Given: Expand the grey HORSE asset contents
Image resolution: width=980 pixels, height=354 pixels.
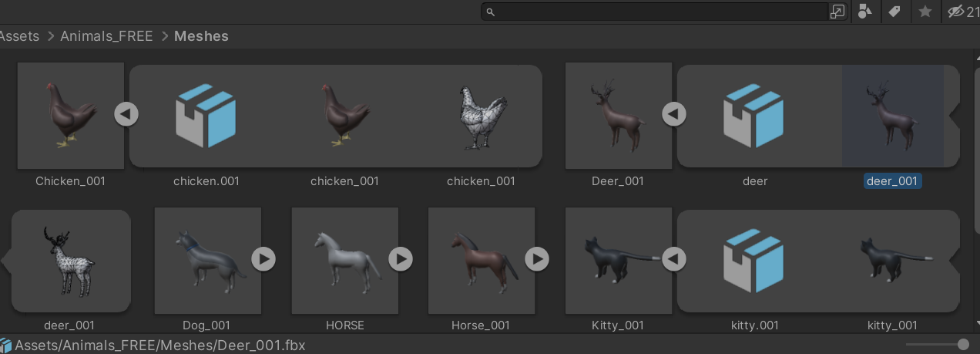Looking at the screenshot, I should (400, 258).
